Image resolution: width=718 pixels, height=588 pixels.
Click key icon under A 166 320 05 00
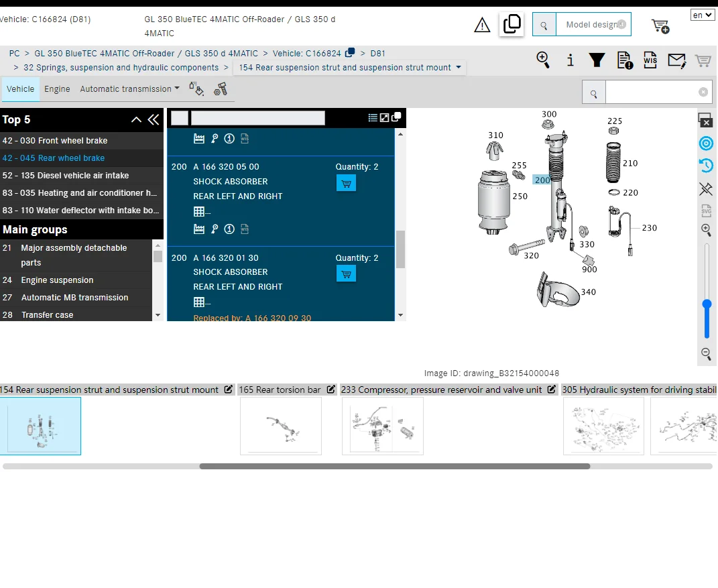pos(215,229)
